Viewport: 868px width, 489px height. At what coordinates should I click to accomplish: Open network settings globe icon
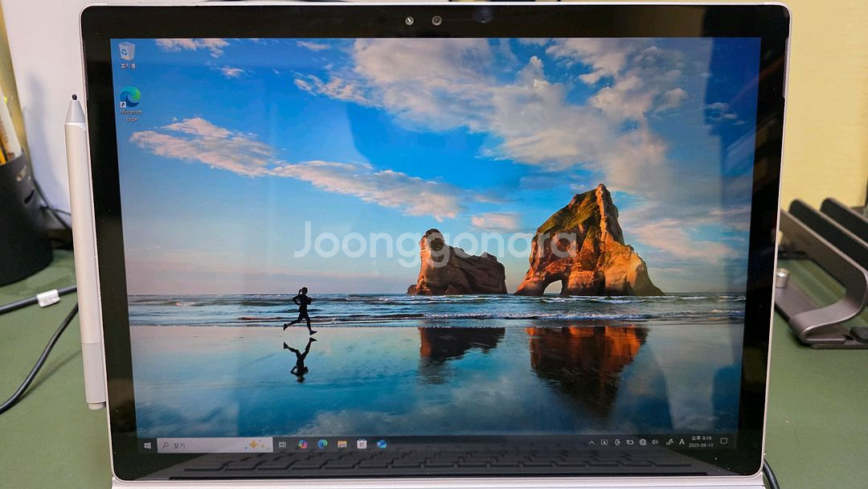coord(643,442)
